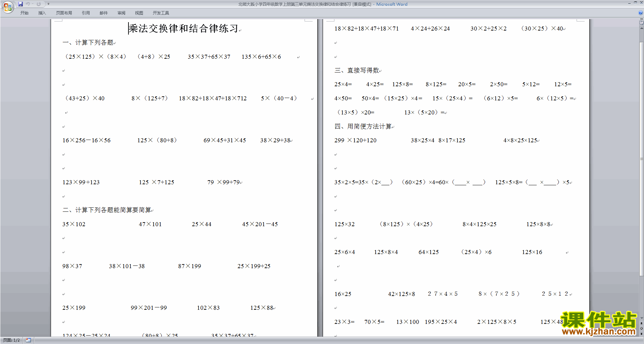Click expression 2×125×8×5
The width and height of the screenshot is (644, 344).
[x=497, y=322]
